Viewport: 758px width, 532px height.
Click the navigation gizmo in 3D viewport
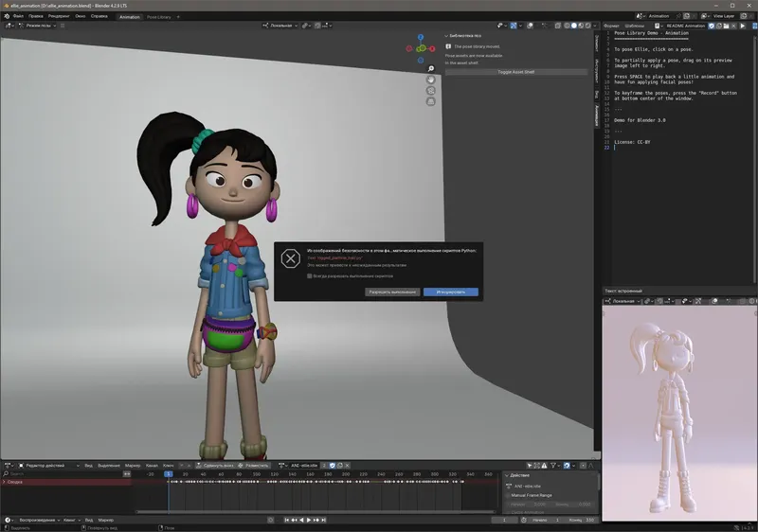420,47
